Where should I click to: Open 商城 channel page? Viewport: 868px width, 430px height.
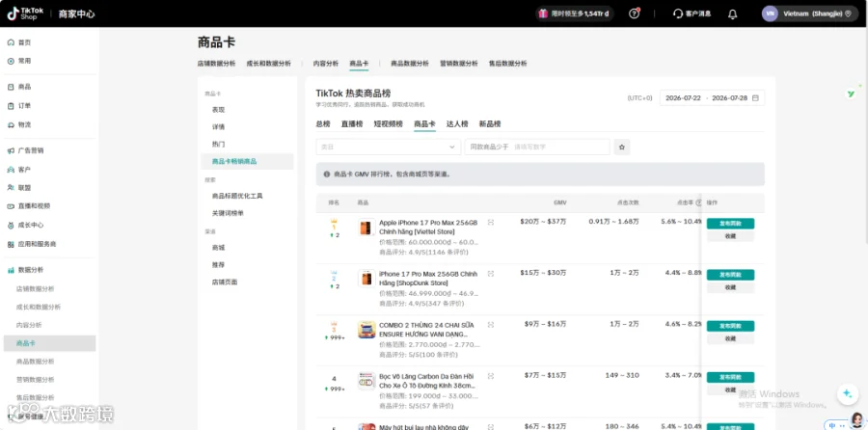pos(218,248)
